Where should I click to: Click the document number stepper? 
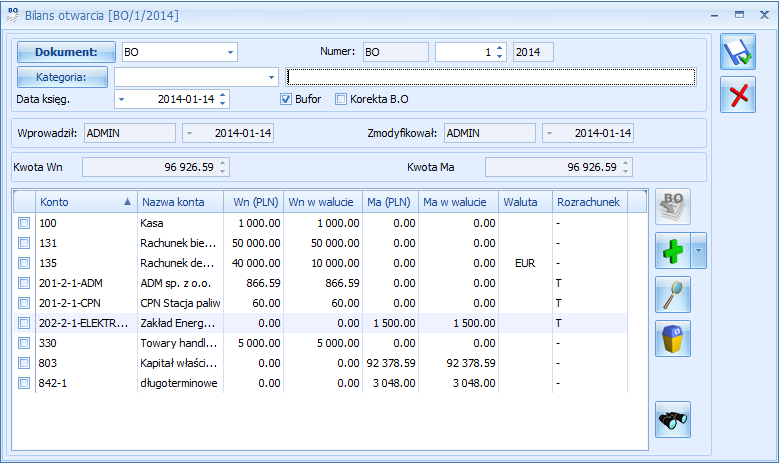click(499, 52)
